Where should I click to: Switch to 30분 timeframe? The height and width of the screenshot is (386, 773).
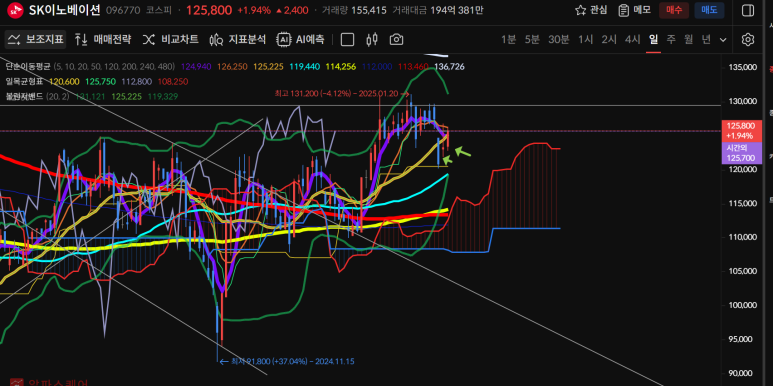pyautogui.click(x=559, y=39)
